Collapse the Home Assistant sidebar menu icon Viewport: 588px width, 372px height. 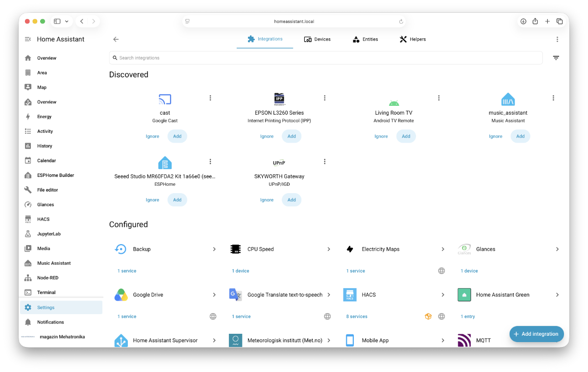point(28,39)
